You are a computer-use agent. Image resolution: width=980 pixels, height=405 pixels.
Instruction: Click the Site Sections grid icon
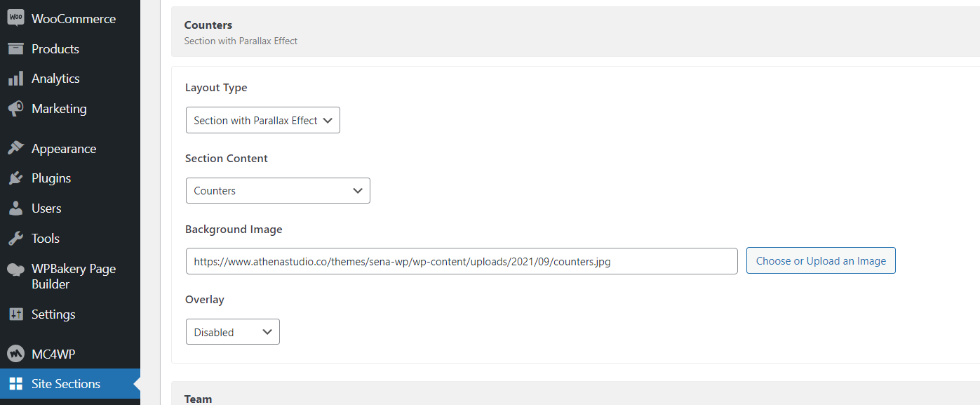coord(15,384)
